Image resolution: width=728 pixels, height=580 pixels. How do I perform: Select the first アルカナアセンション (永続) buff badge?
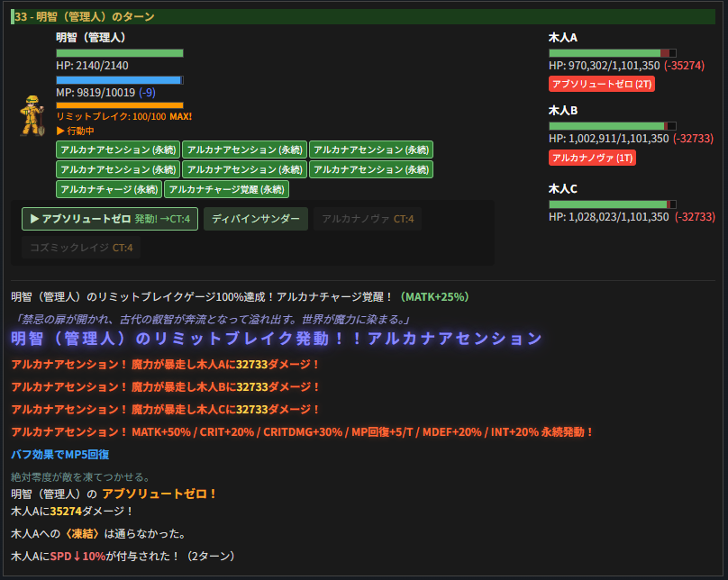point(116,150)
